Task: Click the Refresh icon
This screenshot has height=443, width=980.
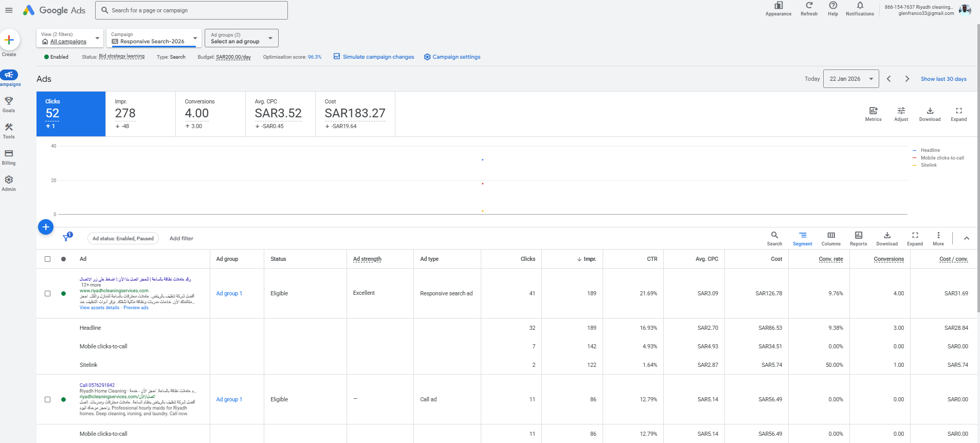Action: tap(809, 9)
